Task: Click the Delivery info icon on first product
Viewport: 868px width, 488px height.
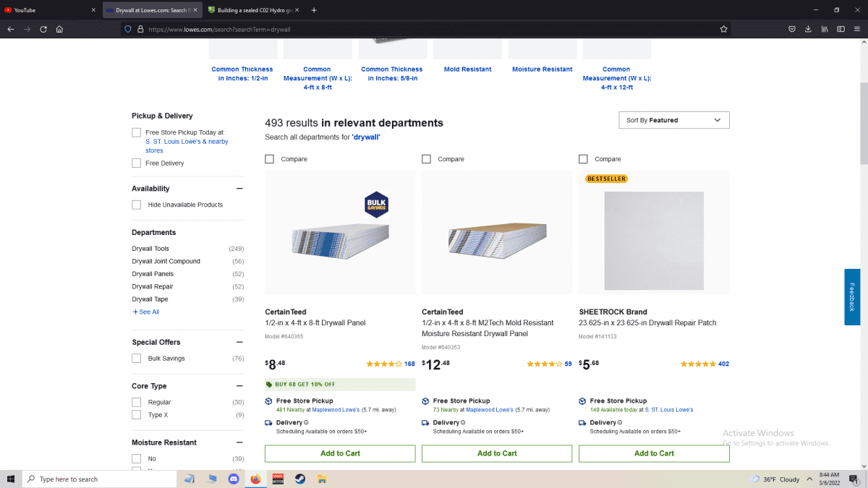Action: point(306,423)
